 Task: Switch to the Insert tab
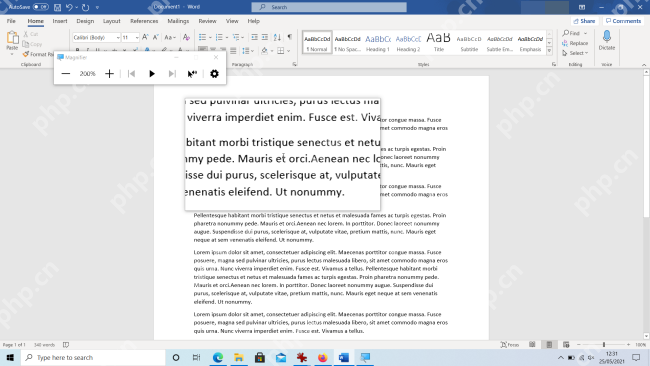click(60, 21)
